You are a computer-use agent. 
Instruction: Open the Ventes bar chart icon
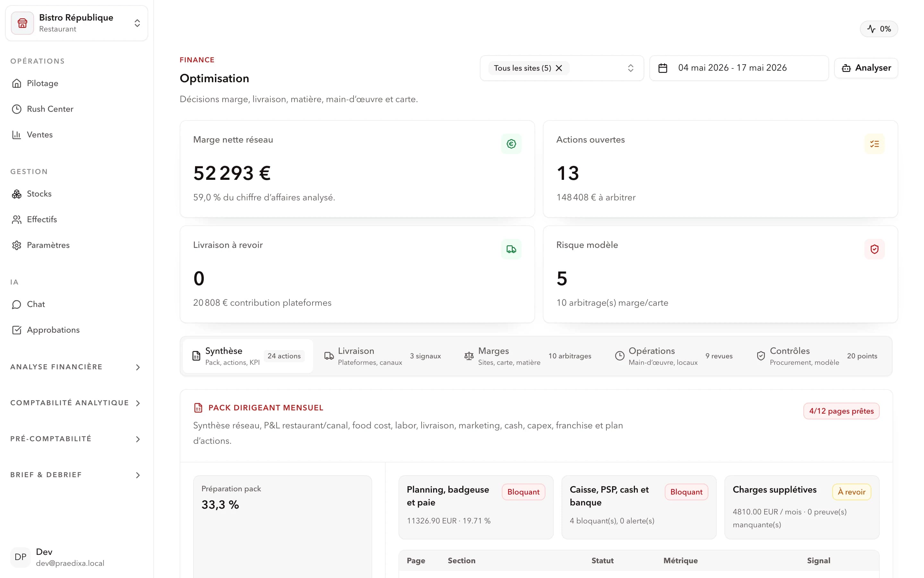click(16, 135)
